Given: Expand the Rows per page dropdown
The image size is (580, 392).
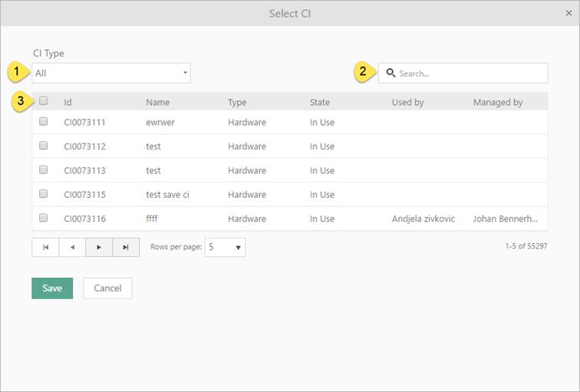Looking at the screenshot, I should [225, 247].
